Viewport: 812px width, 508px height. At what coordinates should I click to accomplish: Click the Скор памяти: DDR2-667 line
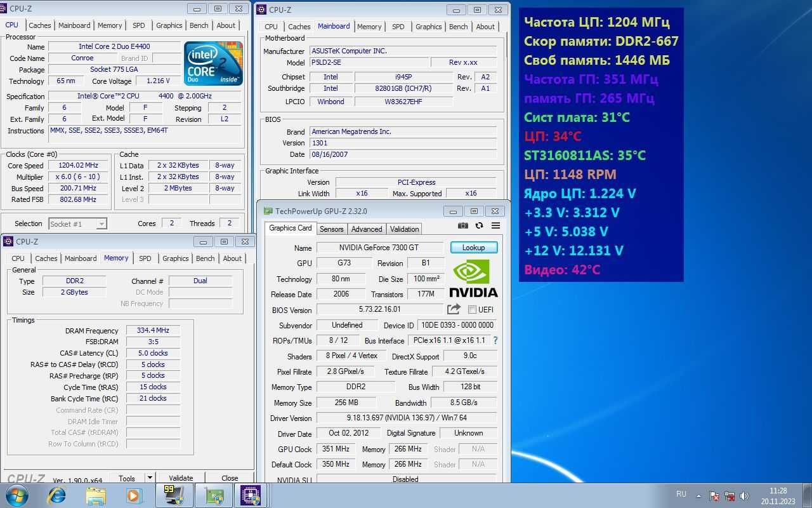(601, 41)
